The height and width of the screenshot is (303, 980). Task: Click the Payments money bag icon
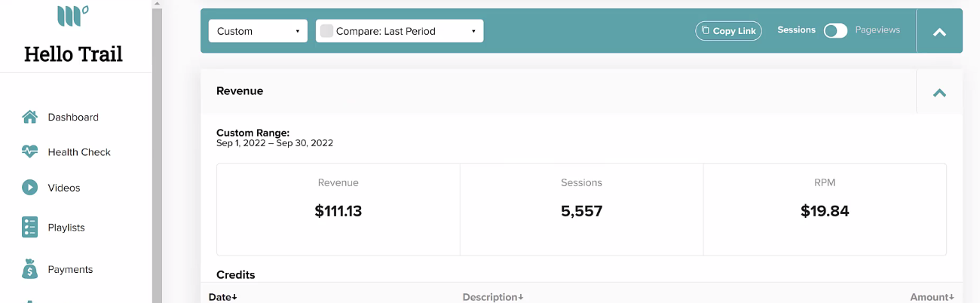(x=29, y=269)
